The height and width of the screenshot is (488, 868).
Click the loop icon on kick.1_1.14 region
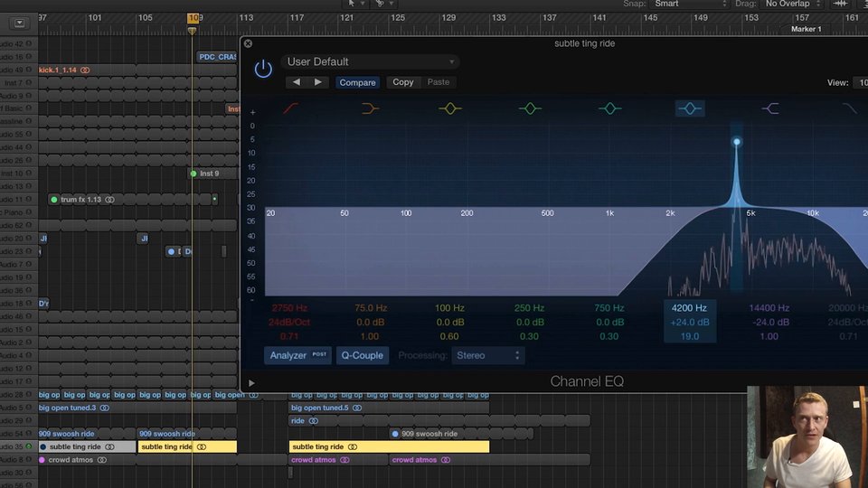coord(85,70)
